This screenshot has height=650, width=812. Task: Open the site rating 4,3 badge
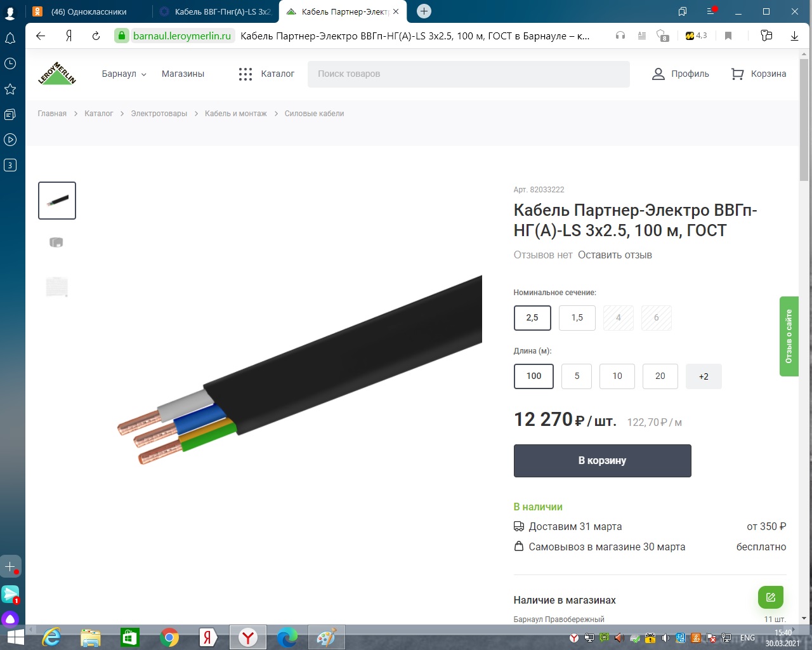(x=696, y=36)
